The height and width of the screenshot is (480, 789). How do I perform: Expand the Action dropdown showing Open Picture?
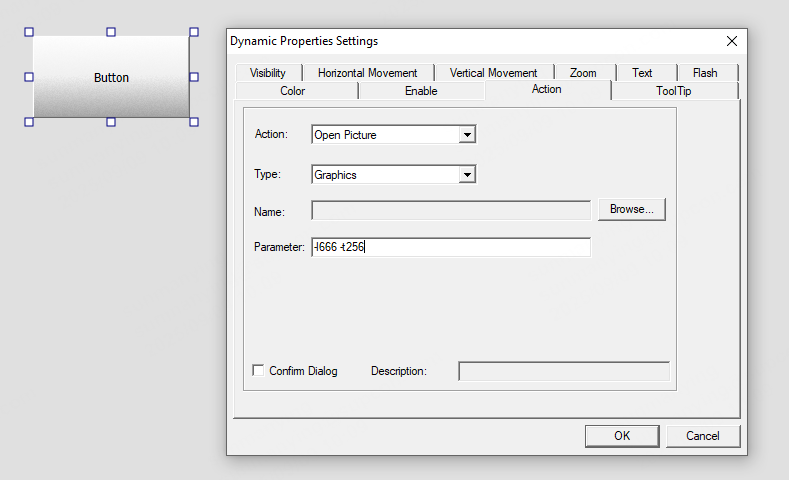[x=467, y=135]
